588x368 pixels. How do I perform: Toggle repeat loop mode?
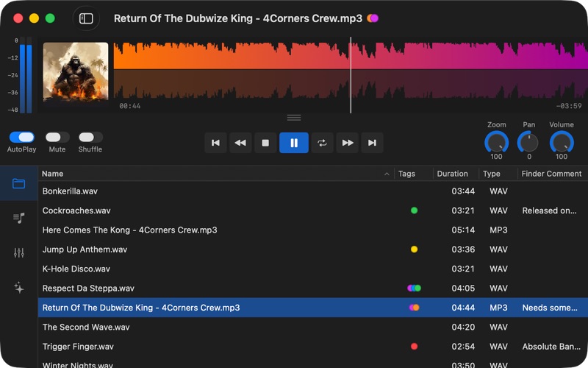pos(322,143)
